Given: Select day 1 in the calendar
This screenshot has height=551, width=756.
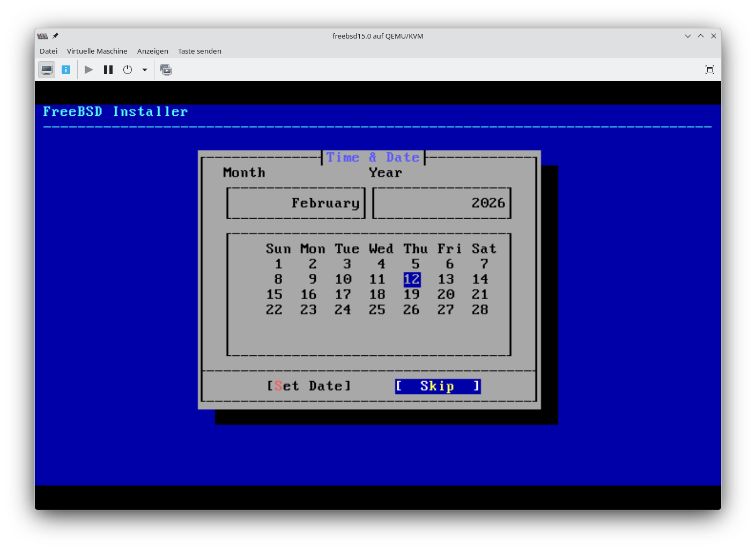Looking at the screenshot, I should tap(278, 264).
